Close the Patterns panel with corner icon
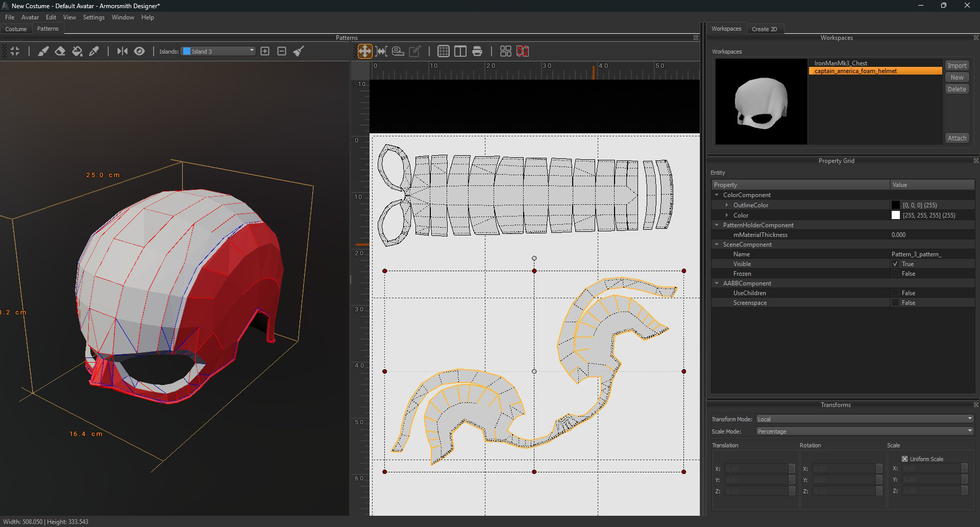 [696, 38]
